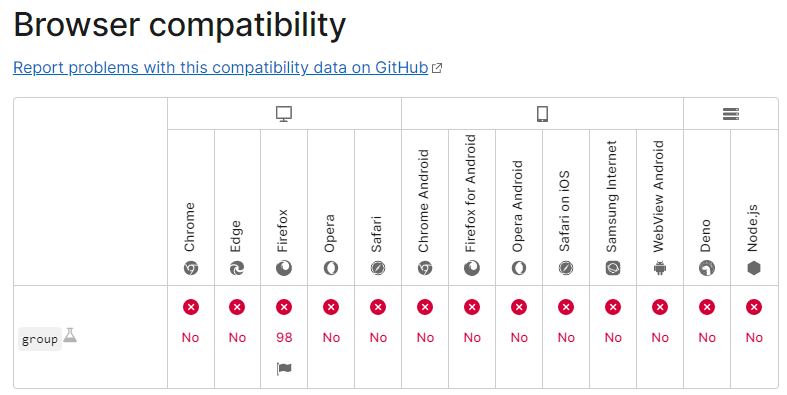The image size is (787, 395).
Task: Click the external link icon after GitHub
Action: pos(437,68)
